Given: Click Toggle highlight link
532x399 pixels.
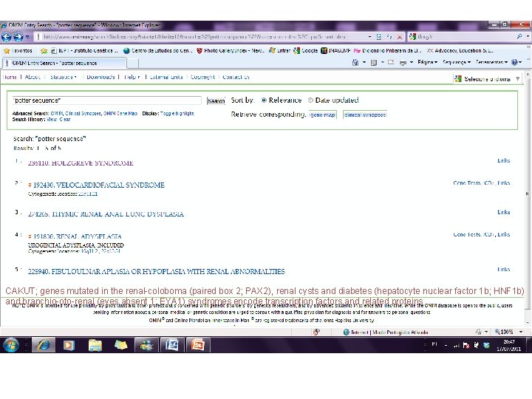Looking at the screenshot, I should tap(177, 113).
